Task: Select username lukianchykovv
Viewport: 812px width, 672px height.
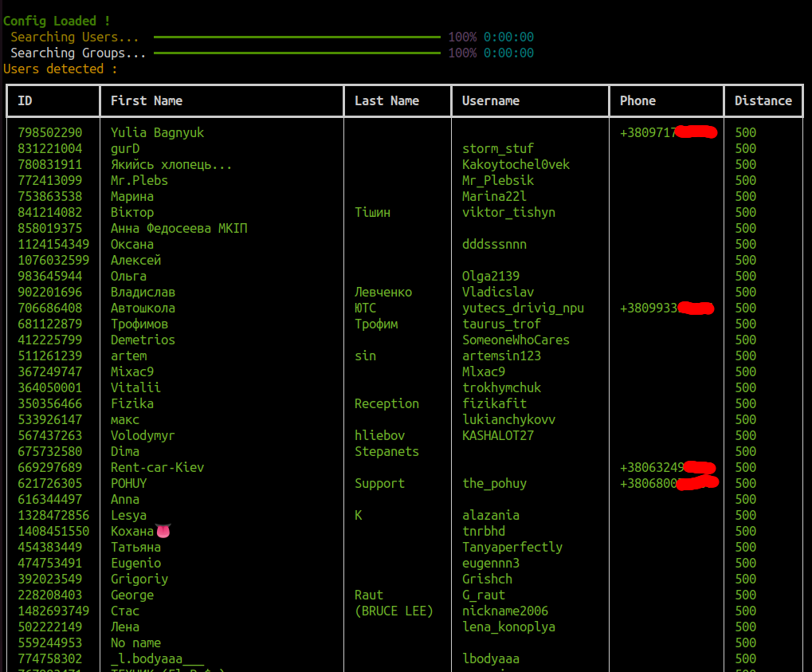Action: [x=508, y=420]
